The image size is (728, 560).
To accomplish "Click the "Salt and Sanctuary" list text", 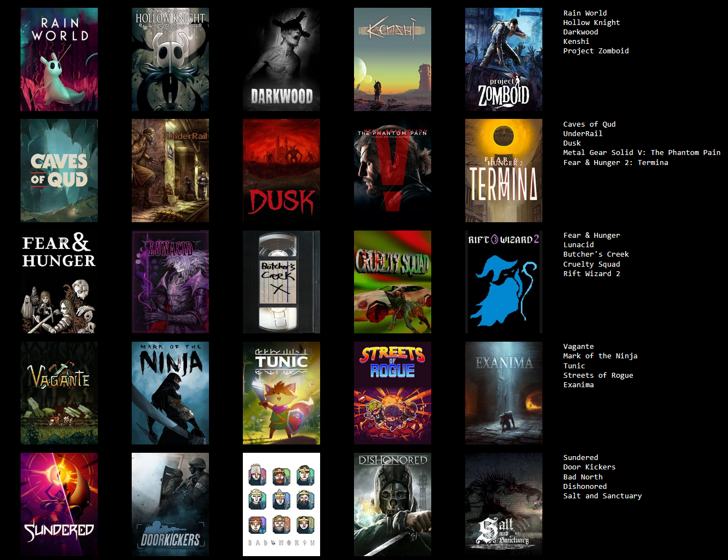I will point(602,496).
